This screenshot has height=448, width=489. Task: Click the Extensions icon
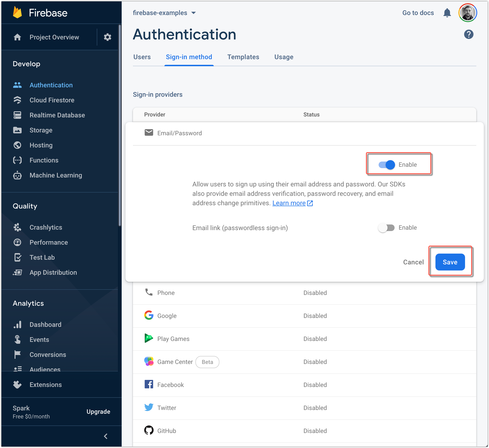17,385
